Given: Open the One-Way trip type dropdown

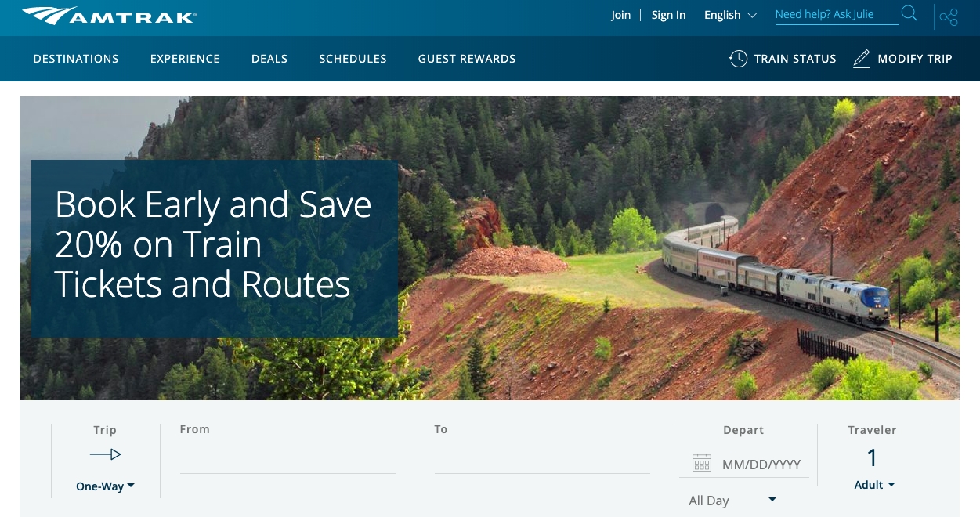Looking at the screenshot, I should (105, 486).
